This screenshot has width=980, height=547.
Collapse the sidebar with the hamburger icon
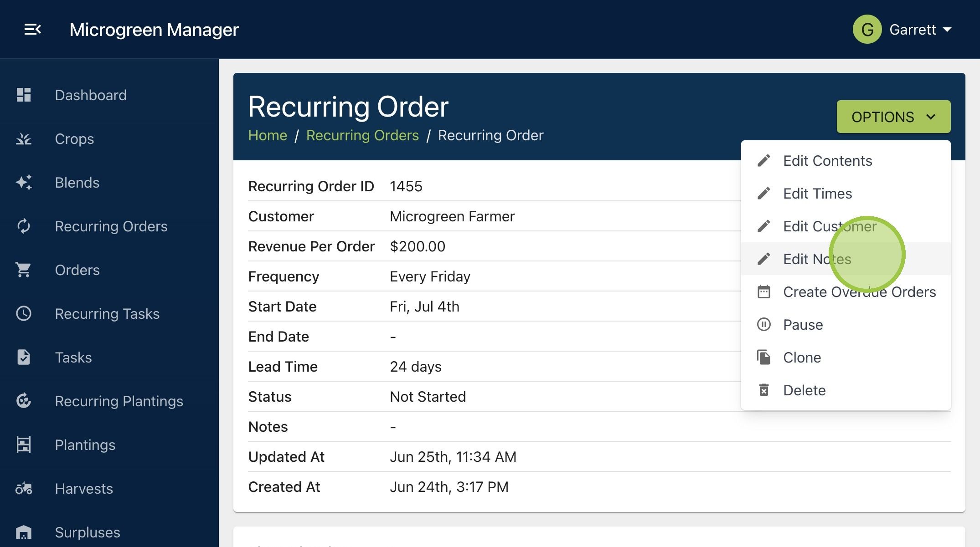pos(32,30)
